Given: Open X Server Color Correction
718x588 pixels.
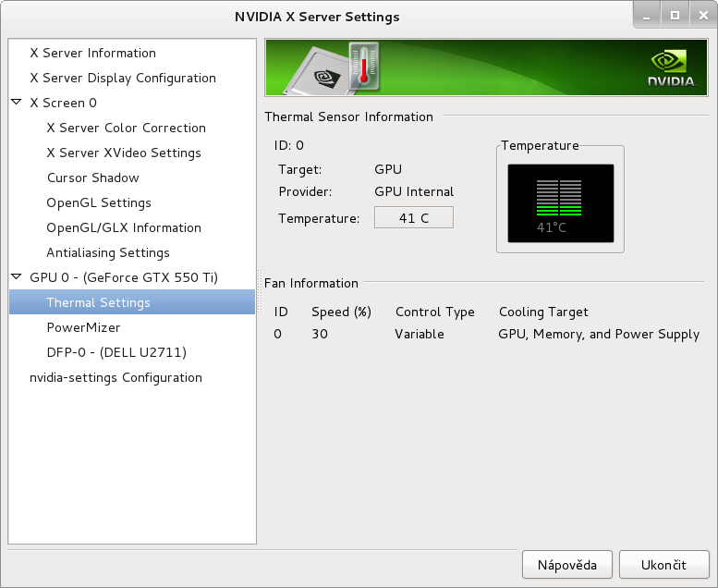Looking at the screenshot, I should click(126, 128).
